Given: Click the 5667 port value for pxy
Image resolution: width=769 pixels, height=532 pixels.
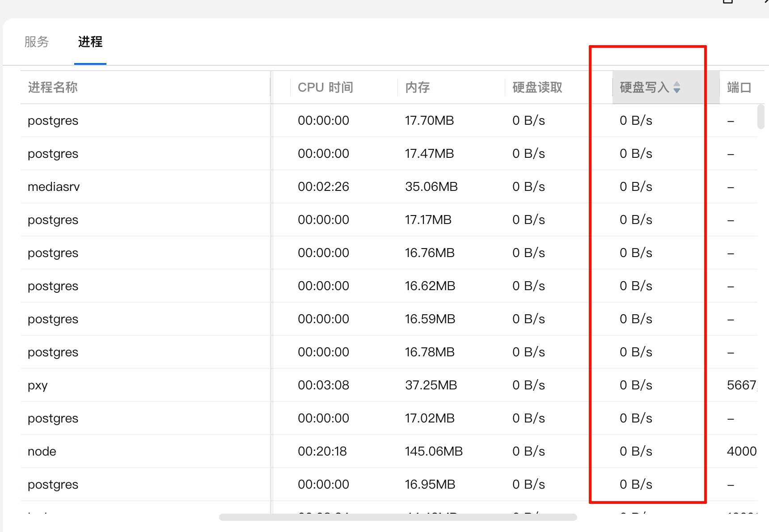Looking at the screenshot, I should tap(742, 385).
